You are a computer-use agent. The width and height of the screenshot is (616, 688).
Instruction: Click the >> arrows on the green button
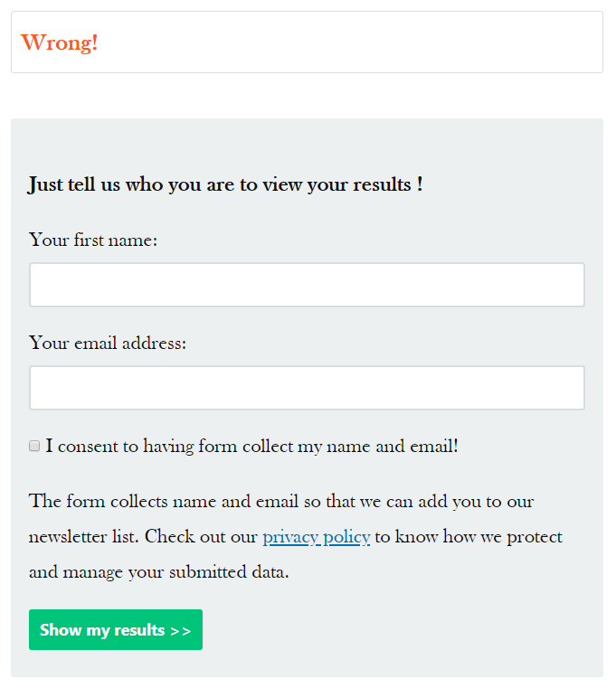[x=180, y=630]
